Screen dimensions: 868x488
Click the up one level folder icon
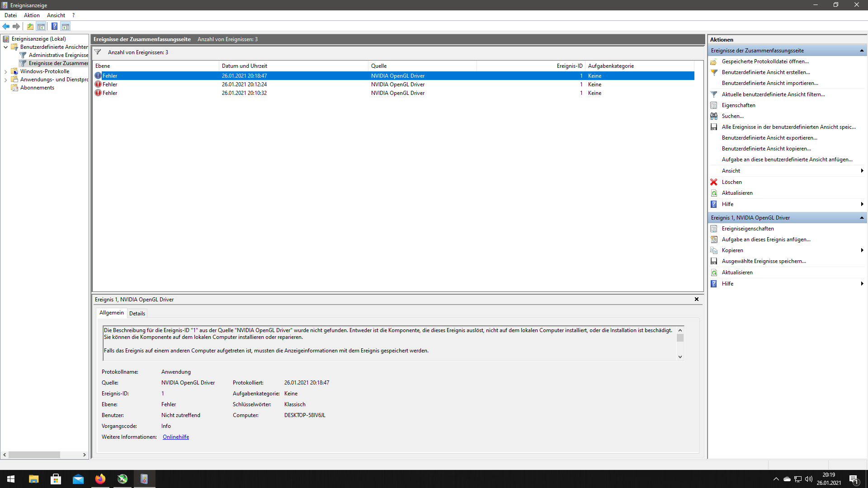coord(30,26)
